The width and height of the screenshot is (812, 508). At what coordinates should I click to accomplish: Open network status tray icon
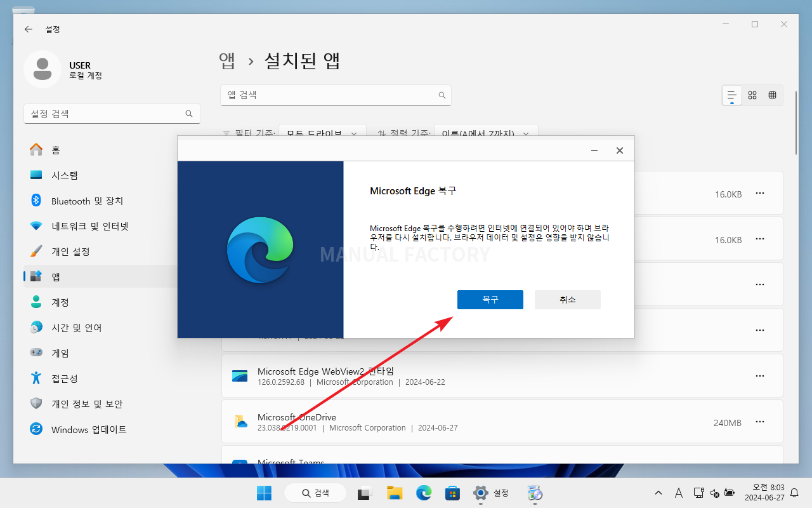(698, 493)
